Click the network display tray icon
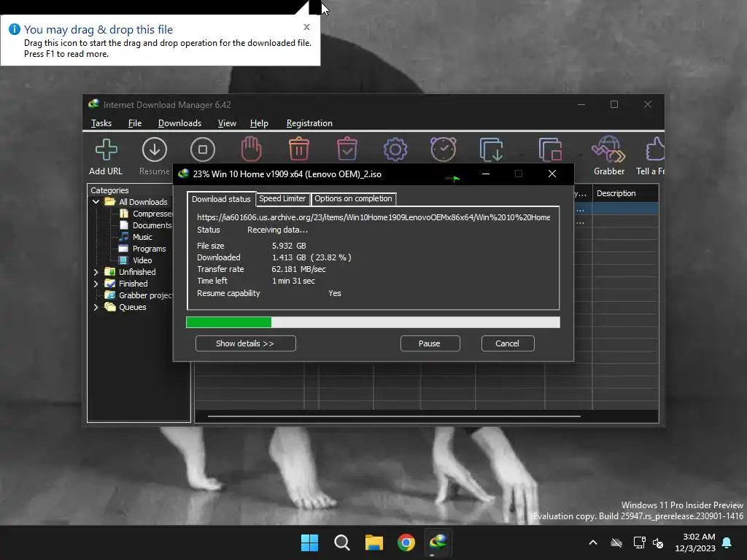Screen dimensions: 747x560 [639, 542]
